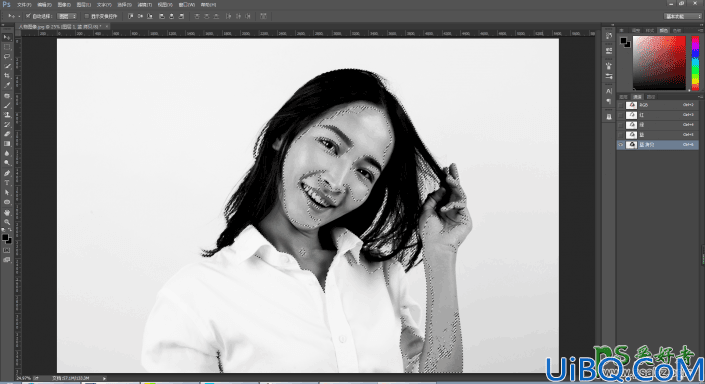The image size is (705, 384).
Task: Select the Ellipse shape tool
Action: coord(7,202)
